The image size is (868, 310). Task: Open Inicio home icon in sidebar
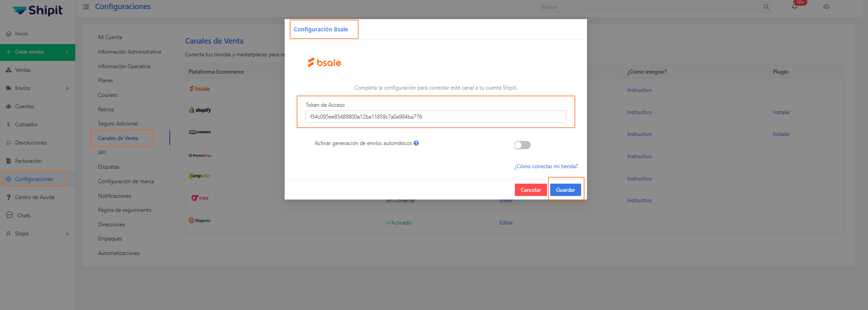pos(9,34)
